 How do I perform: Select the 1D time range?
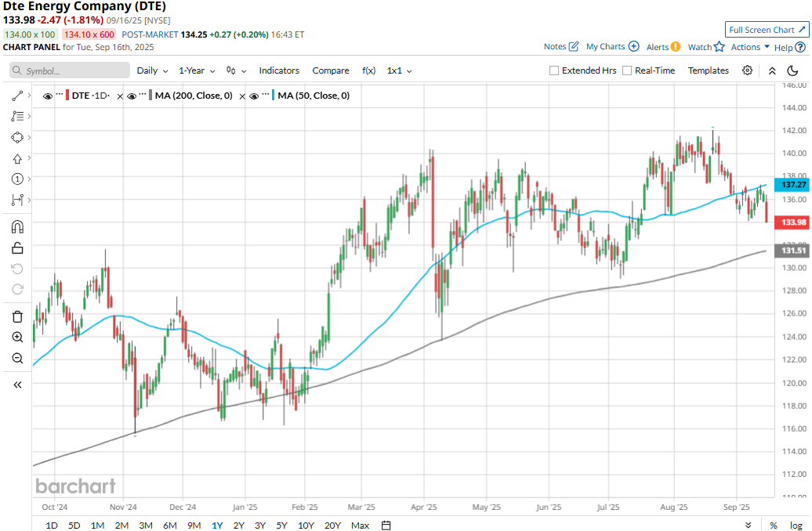(52, 526)
